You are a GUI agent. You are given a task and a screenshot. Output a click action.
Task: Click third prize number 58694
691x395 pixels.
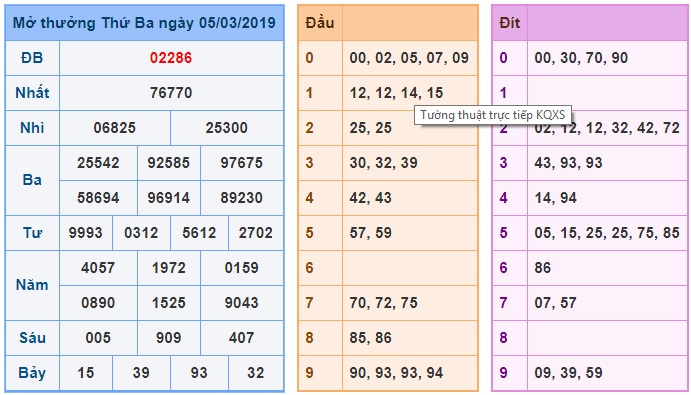pyautogui.click(x=98, y=198)
